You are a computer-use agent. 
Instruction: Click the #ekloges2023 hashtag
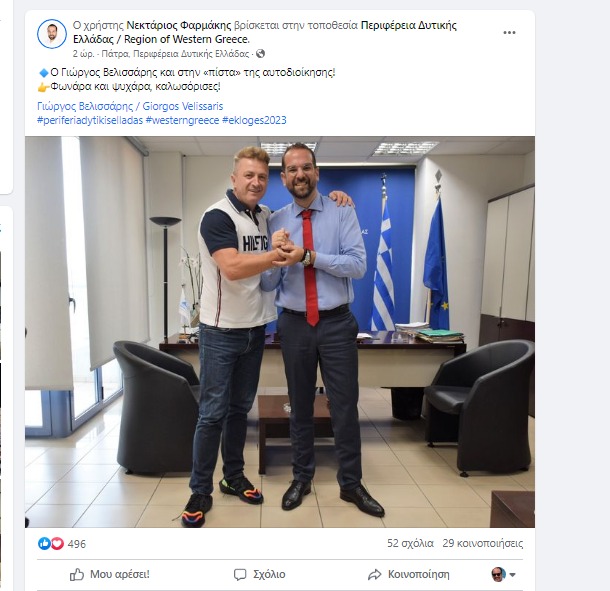254,120
